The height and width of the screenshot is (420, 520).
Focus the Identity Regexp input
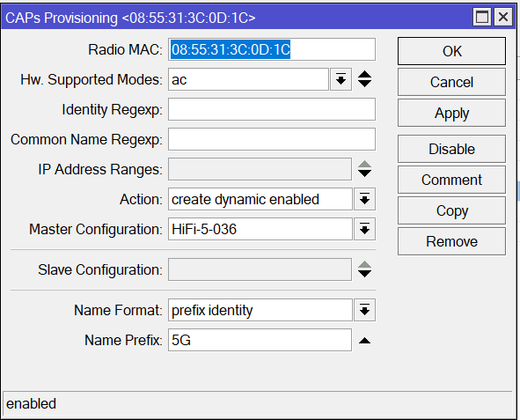point(272,109)
